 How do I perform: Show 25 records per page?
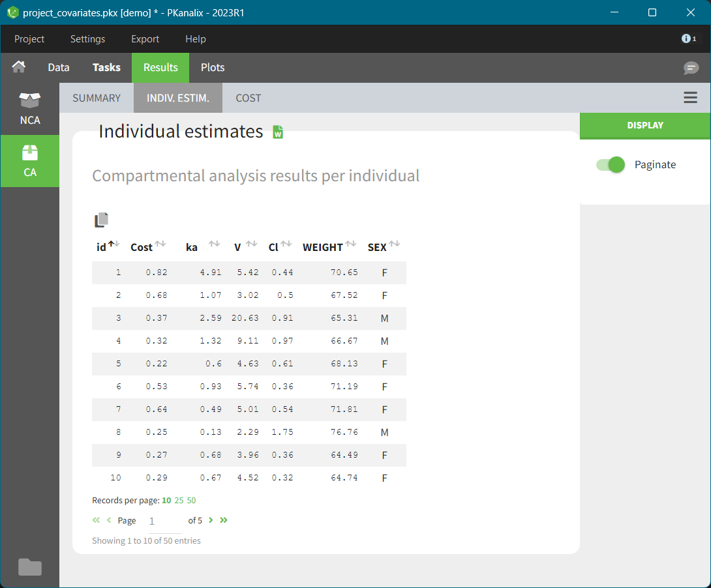pyautogui.click(x=179, y=501)
